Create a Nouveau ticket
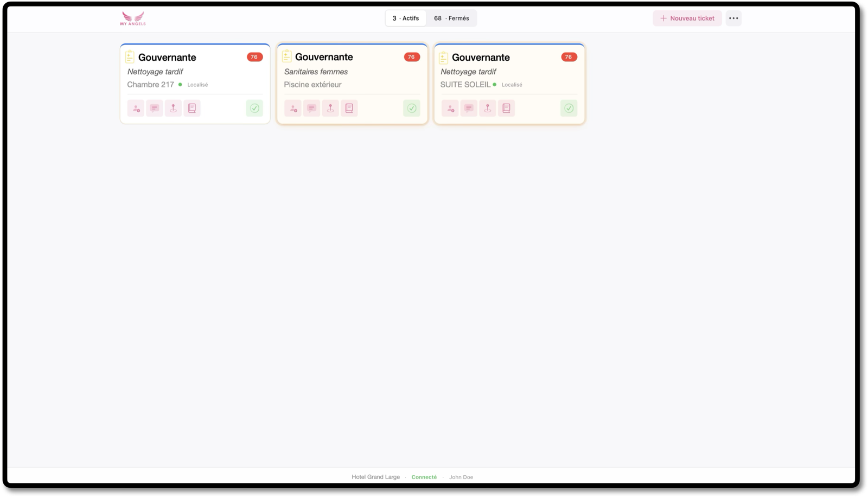This screenshot has width=868, height=497. pos(687,18)
